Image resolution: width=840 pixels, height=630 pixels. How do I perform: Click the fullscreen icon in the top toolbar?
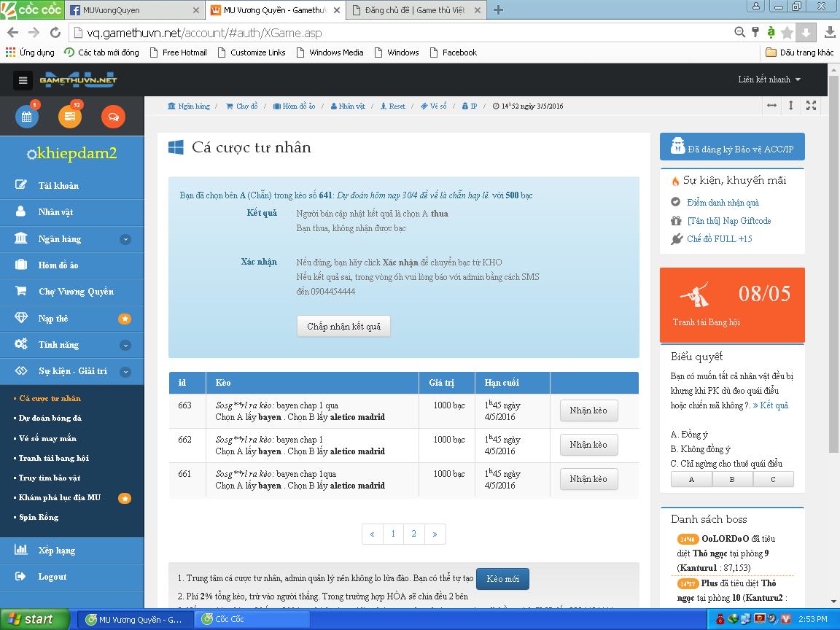pyautogui.click(x=811, y=106)
